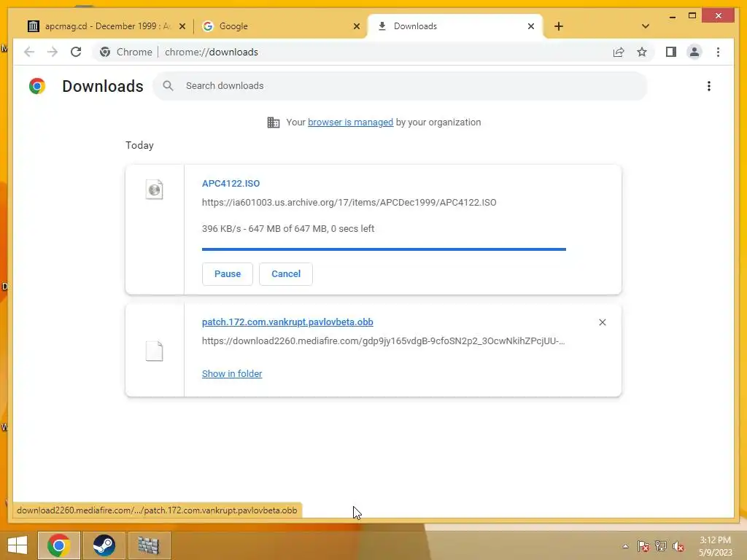Open the profile avatar menu
This screenshot has width=747, height=560.
[x=694, y=52]
